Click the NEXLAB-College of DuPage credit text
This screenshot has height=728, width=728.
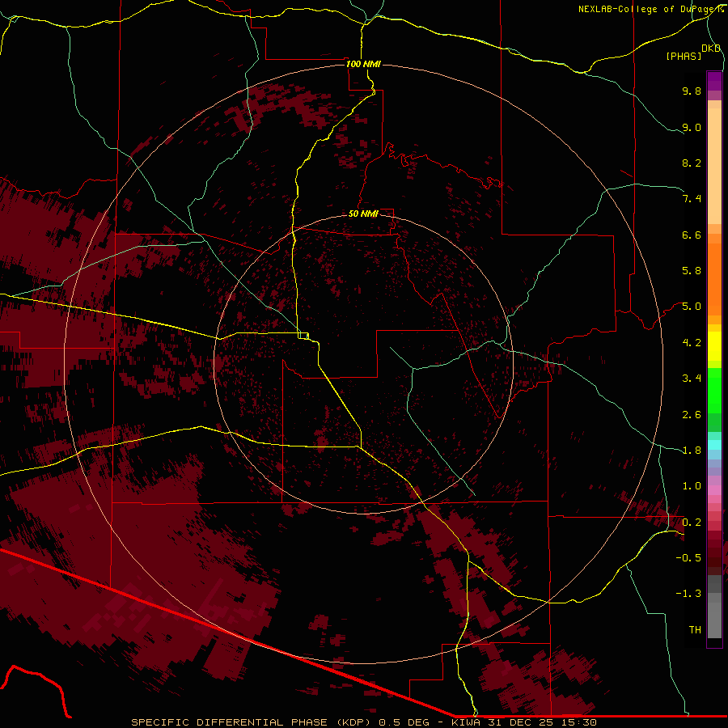point(650,9)
